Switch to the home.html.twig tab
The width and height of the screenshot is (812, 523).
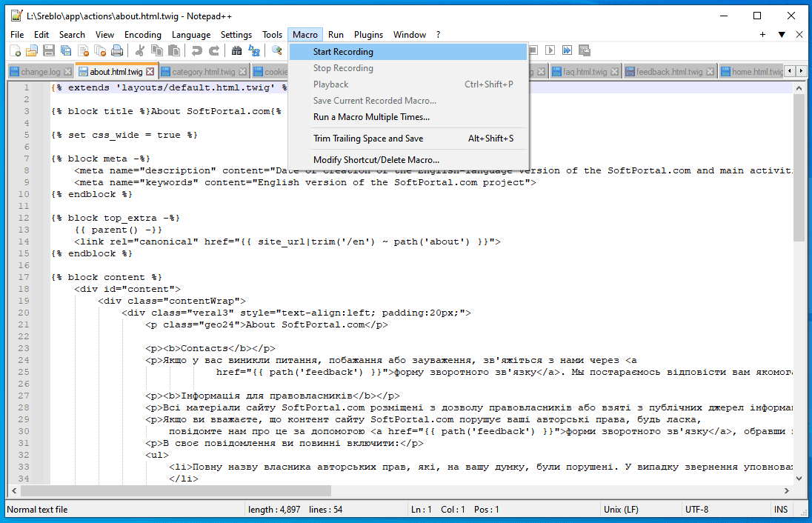751,71
